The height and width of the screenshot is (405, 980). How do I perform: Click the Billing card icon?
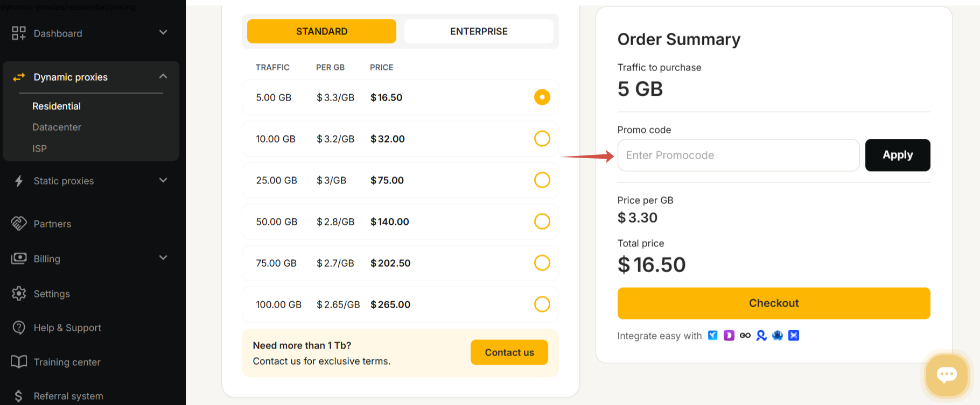pyautogui.click(x=19, y=259)
